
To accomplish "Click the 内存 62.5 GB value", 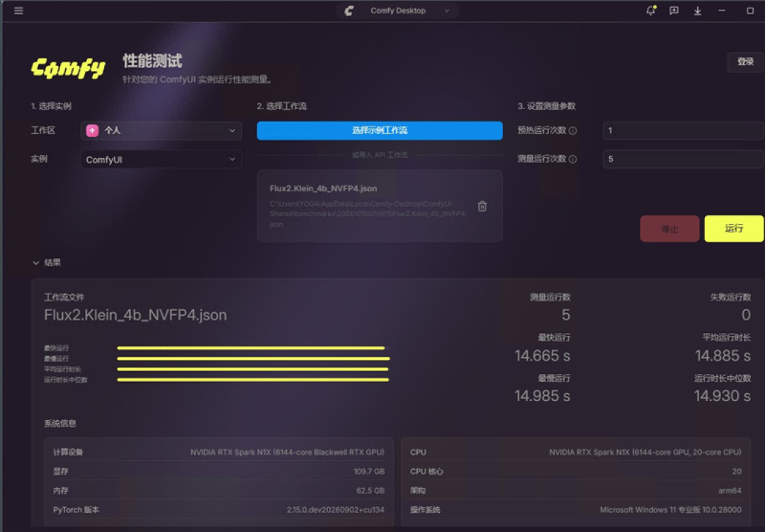I will click(x=370, y=490).
